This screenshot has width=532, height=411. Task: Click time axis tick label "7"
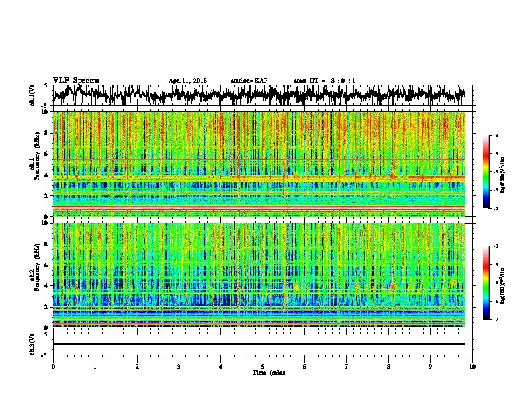(347, 367)
